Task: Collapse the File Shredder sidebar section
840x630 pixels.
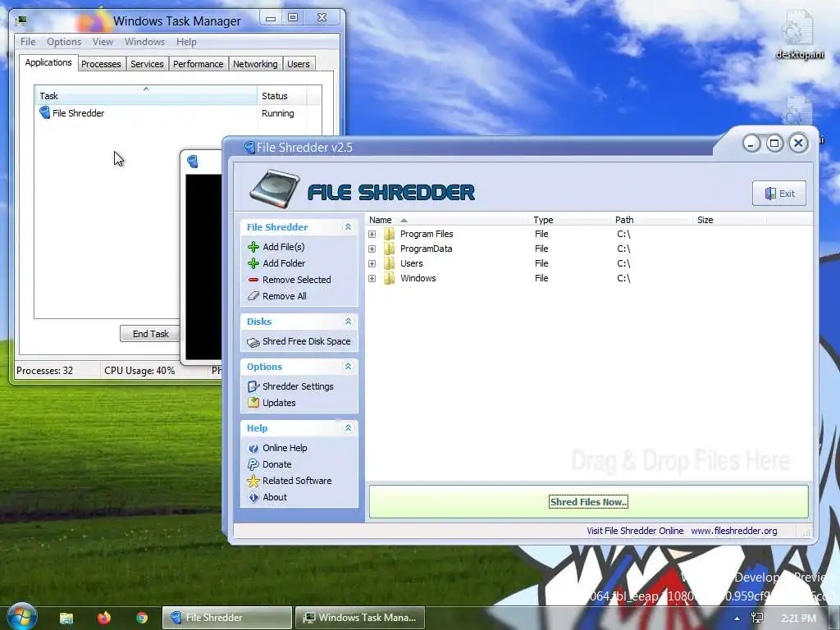Action: pos(348,227)
